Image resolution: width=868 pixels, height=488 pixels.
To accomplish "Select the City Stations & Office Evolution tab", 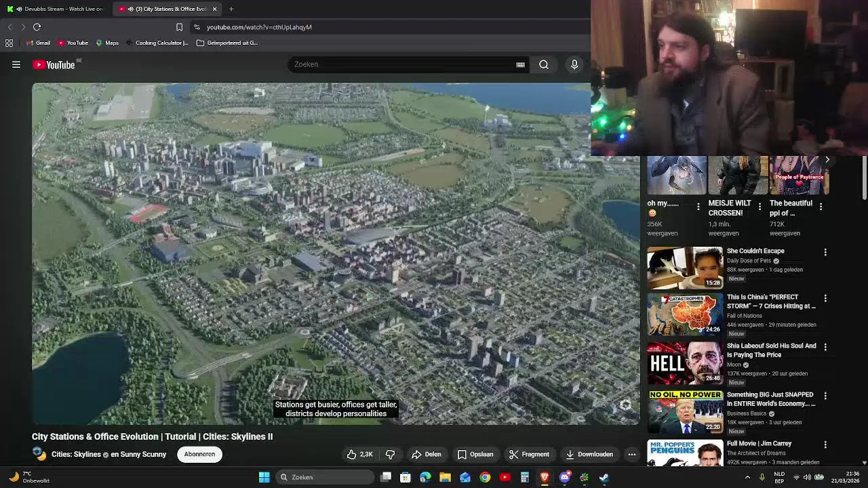I will [x=167, y=9].
